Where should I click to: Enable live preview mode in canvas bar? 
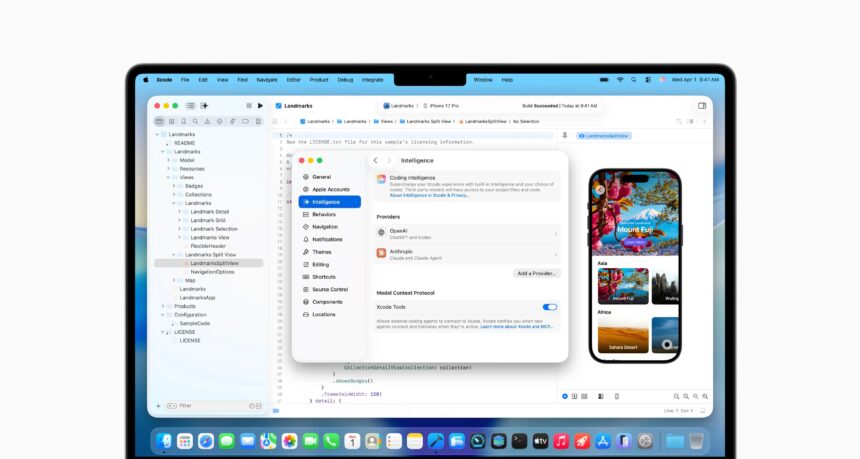pyautogui.click(x=564, y=396)
